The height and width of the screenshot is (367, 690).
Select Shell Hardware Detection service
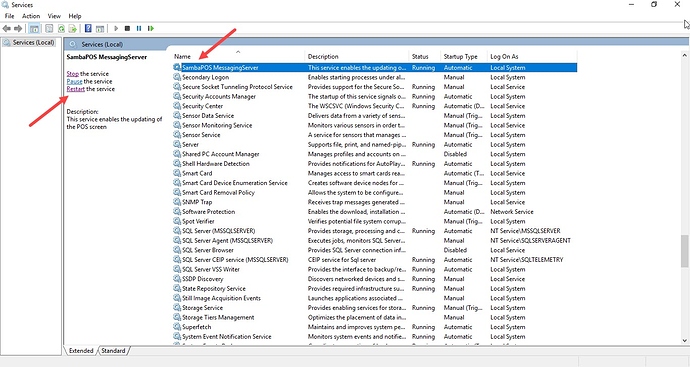[374, 164]
